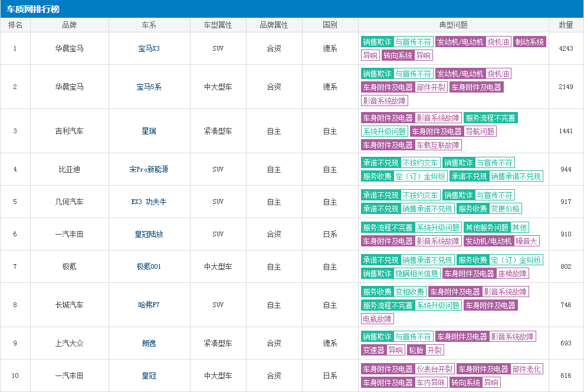584x392 pixels.
Task: Click the count 2149 for 宝马5系
Action: (x=566, y=87)
